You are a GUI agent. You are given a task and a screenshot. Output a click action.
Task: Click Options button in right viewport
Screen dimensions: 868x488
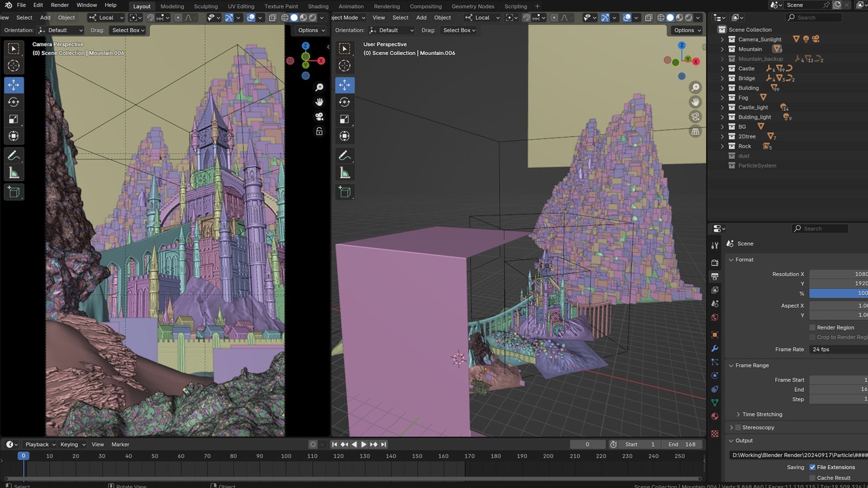coord(686,30)
